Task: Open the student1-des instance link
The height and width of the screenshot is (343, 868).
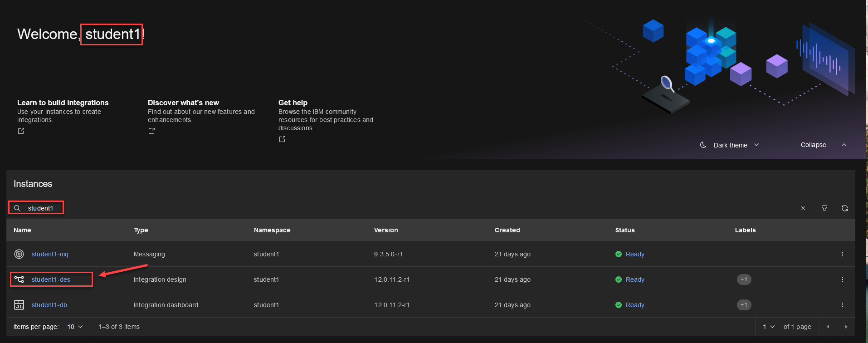Action: pos(51,279)
